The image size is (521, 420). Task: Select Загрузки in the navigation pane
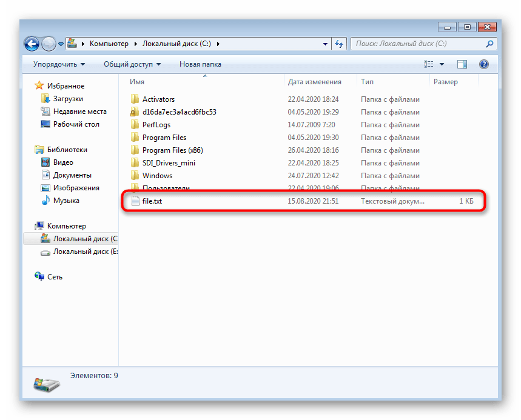click(68, 99)
